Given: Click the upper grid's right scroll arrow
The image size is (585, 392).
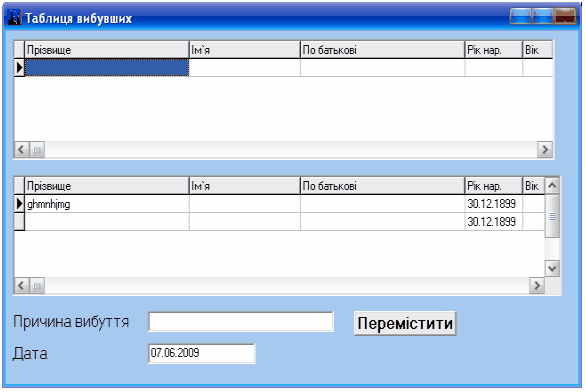Looking at the screenshot, I should click(545, 150).
